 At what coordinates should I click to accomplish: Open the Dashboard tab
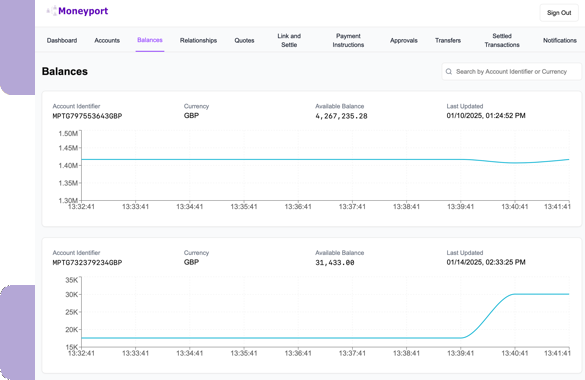62,40
